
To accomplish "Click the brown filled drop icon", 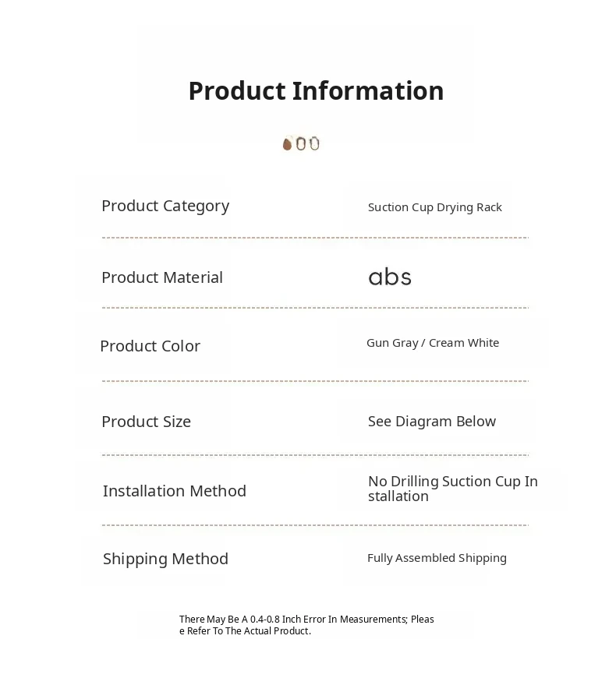I will [287, 144].
